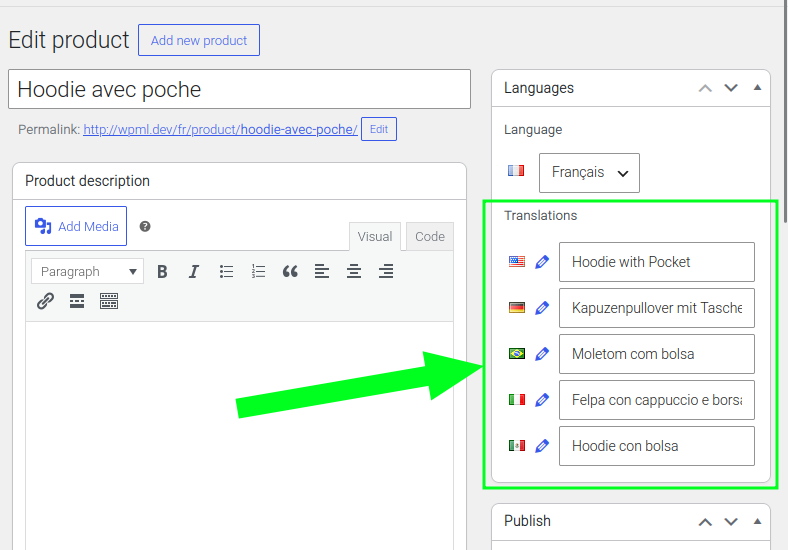This screenshot has width=788, height=550.
Task: Click the Hoodie with Pocket field
Action: tap(657, 262)
